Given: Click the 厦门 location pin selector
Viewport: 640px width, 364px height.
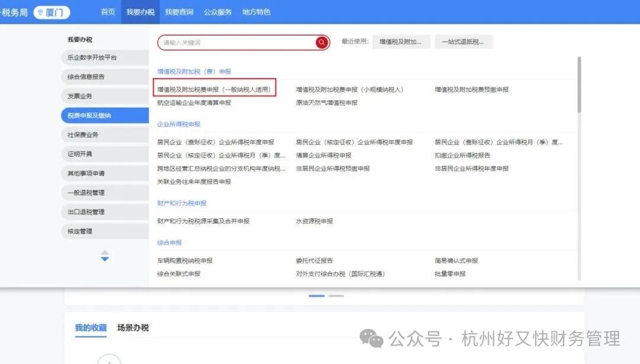Looking at the screenshot, I should (x=51, y=12).
